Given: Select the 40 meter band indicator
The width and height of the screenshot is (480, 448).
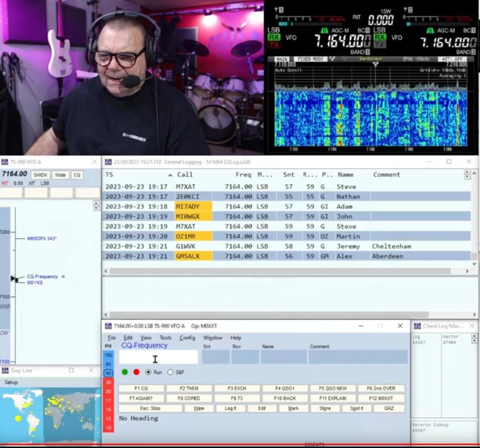Looking at the screenshot, I should [x=108, y=373].
